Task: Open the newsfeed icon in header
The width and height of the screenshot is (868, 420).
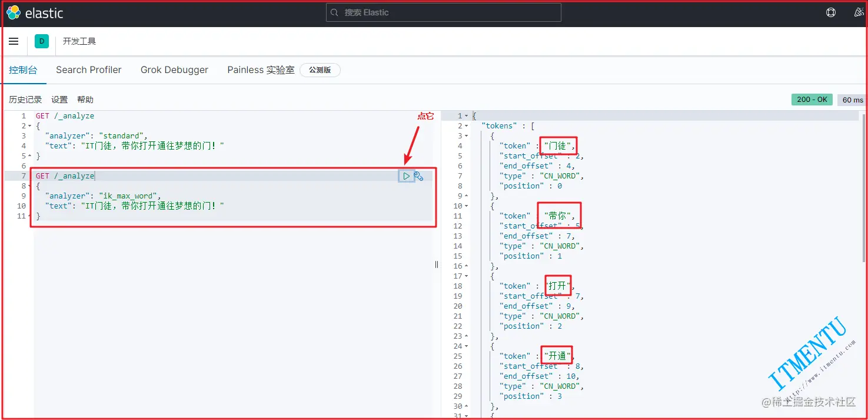Action: 859,12
